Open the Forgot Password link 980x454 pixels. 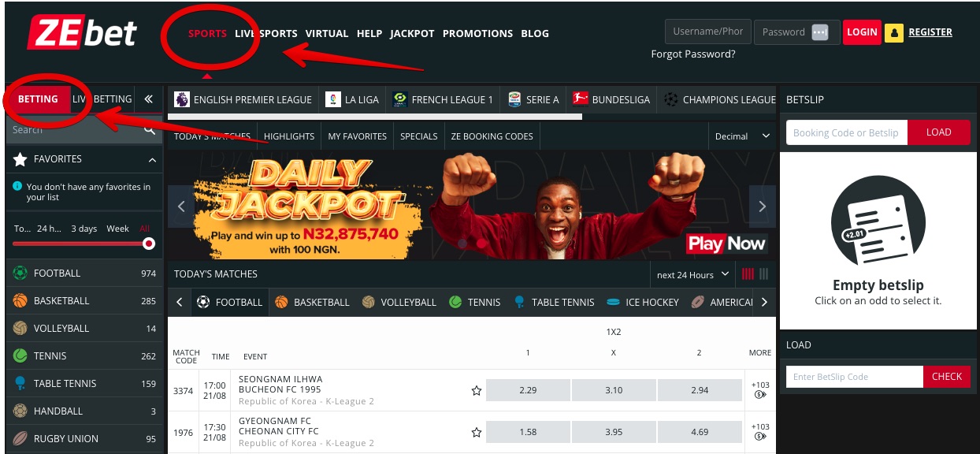pos(693,54)
